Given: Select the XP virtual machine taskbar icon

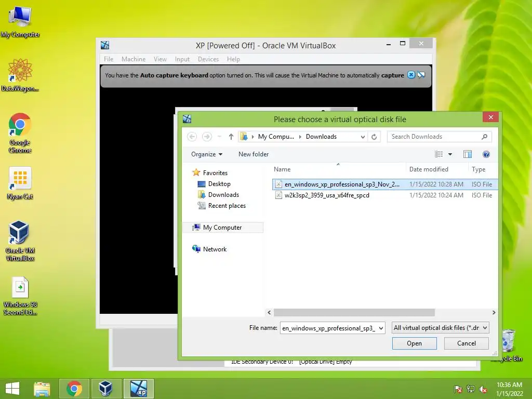Looking at the screenshot, I should 138,389.
